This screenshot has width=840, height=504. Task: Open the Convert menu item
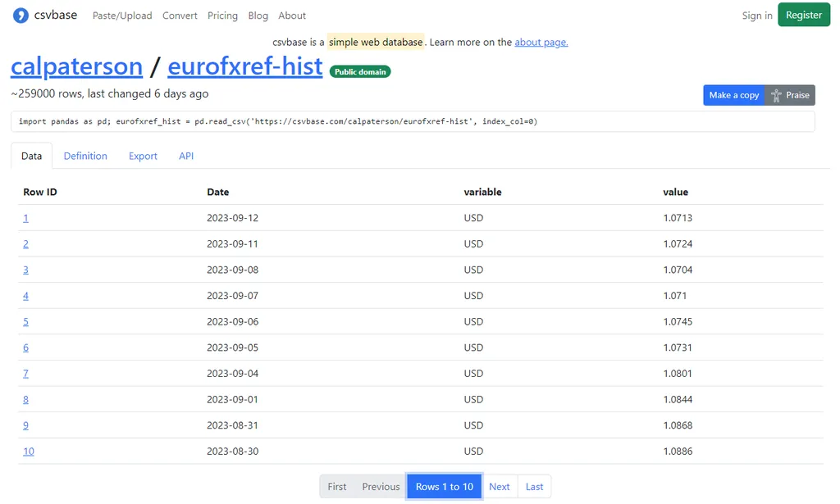(x=180, y=16)
